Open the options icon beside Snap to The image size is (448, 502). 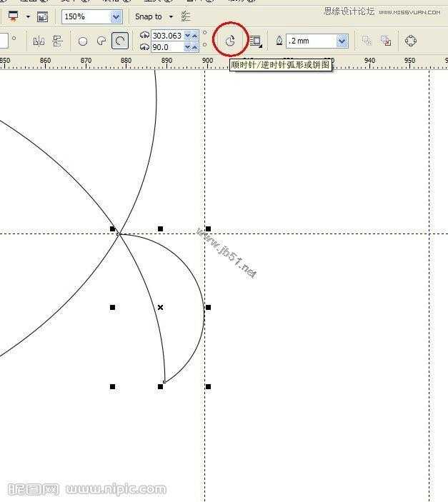[x=186, y=16]
